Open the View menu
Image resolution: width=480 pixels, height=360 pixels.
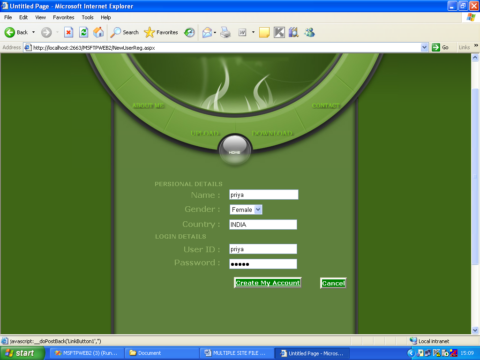(40, 17)
